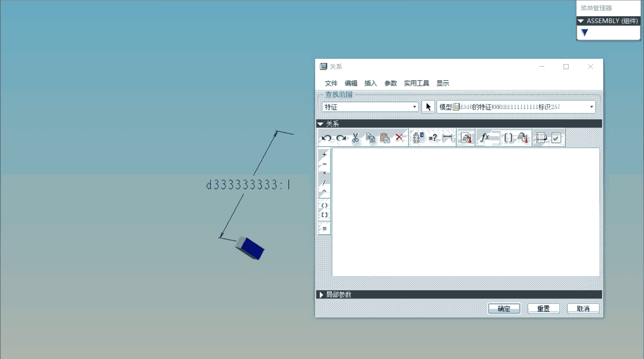This screenshot has height=359, width=644.
Task: Copy selected relation text
Action: coord(370,138)
